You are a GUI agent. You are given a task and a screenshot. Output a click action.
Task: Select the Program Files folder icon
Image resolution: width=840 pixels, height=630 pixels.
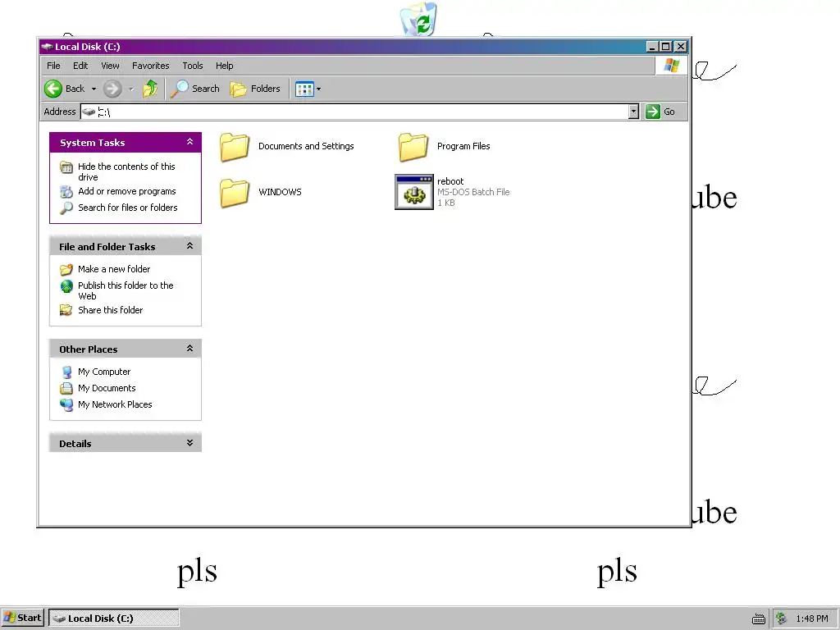coord(413,147)
